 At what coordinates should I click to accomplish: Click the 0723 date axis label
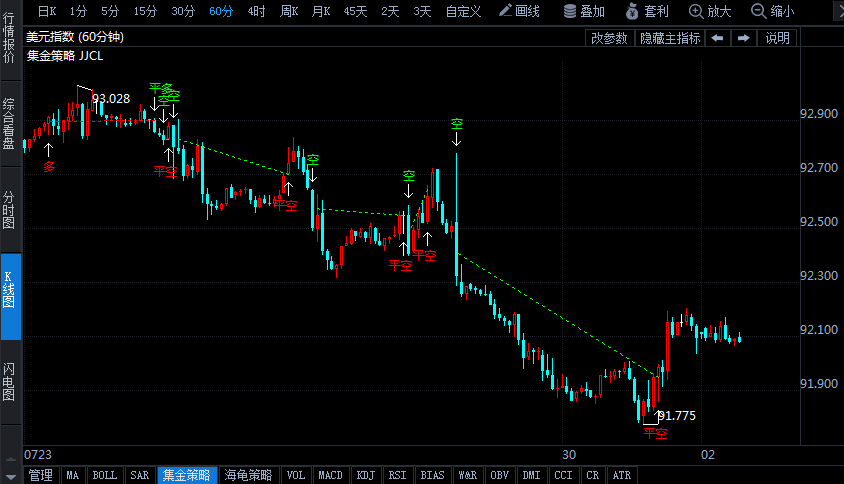(x=38, y=454)
